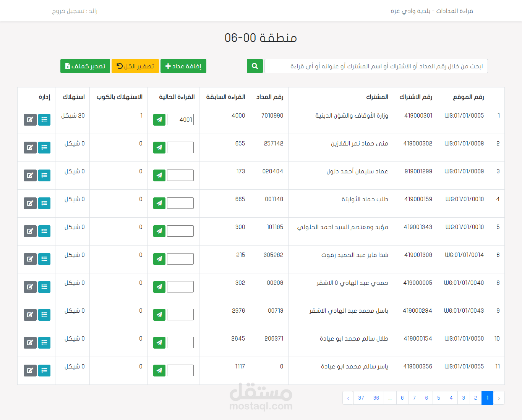
Task: Show the readings list for subscription 919001299
Action: pyautogui.click(x=44, y=175)
